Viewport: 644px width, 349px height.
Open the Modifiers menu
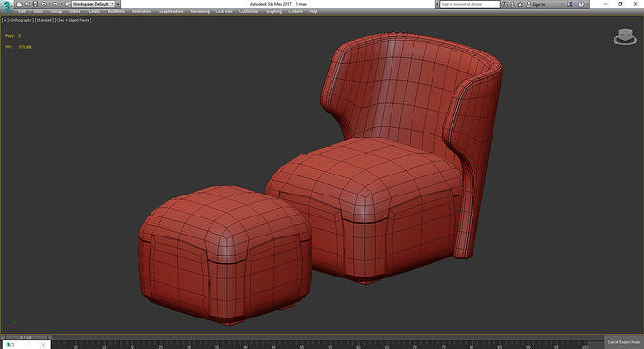point(116,12)
